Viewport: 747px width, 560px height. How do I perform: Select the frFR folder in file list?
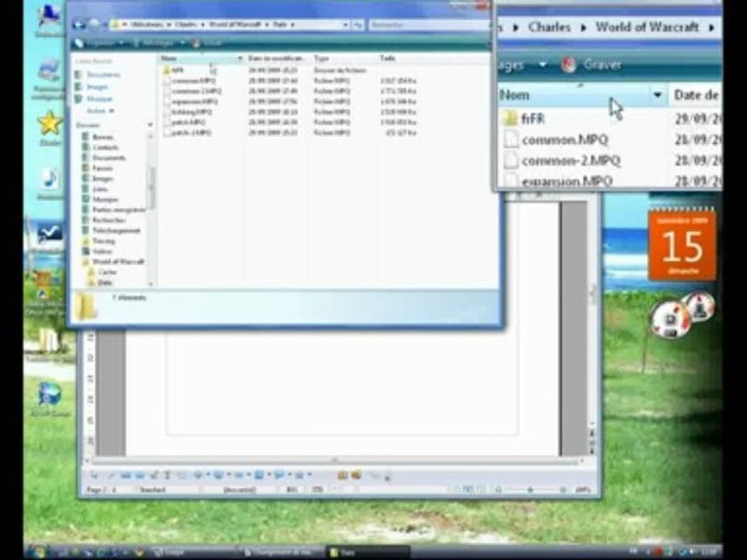point(174,70)
